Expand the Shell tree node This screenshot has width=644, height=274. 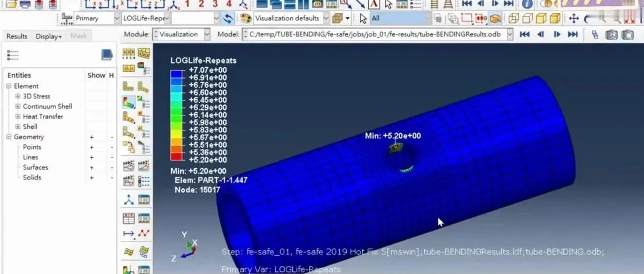(x=18, y=127)
